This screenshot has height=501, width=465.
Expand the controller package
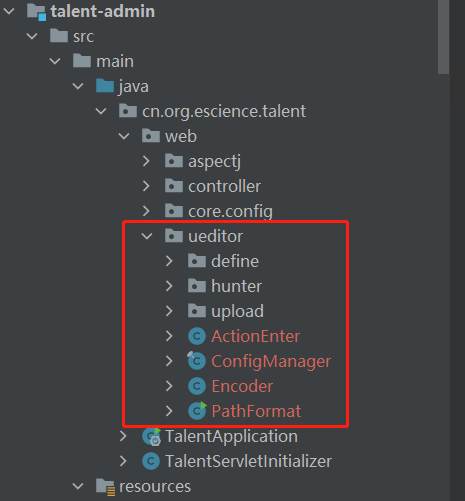[146, 186]
